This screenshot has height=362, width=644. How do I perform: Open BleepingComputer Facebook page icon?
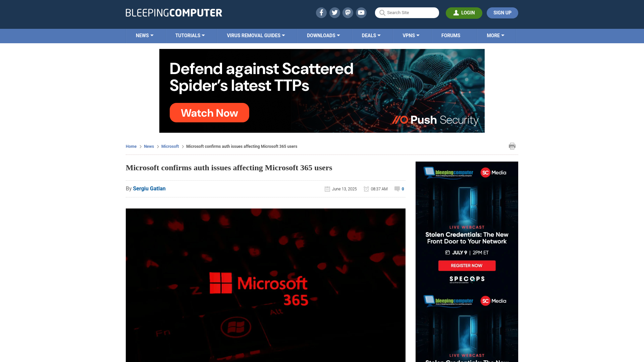(321, 13)
